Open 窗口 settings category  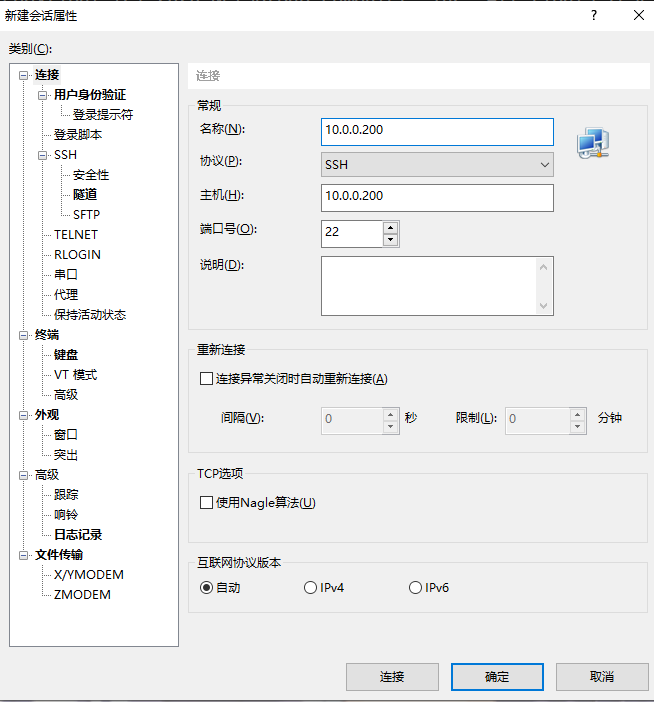click(x=66, y=435)
